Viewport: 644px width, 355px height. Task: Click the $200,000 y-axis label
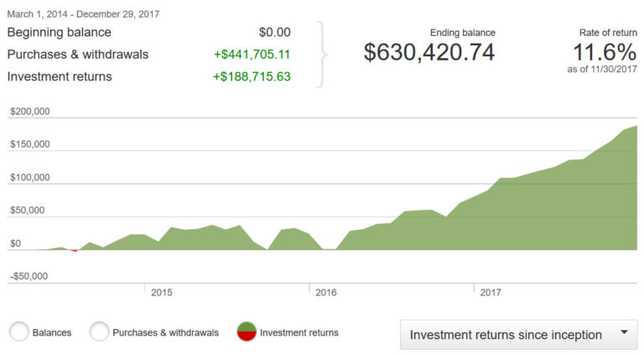click(x=30, y=112)
